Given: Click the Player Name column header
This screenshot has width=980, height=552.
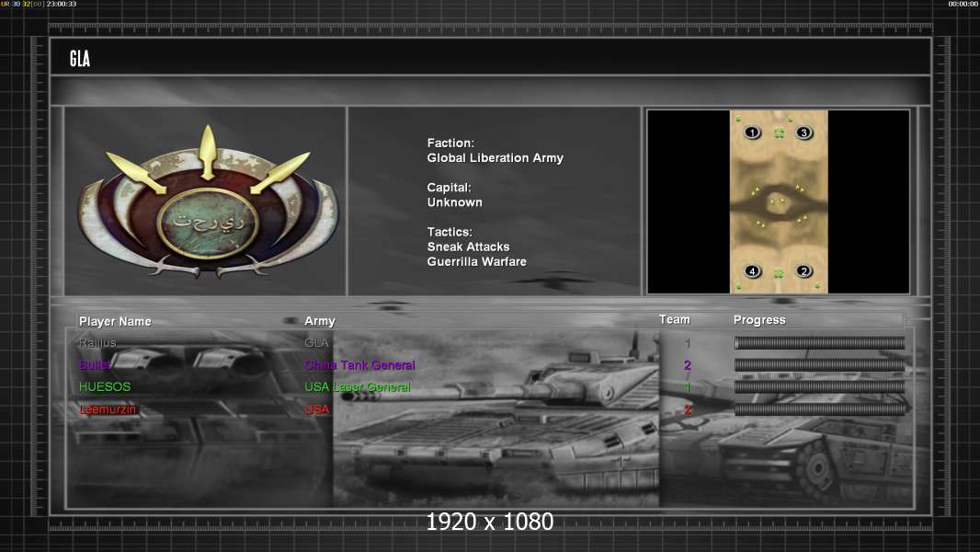Looking at the screenshot, I should [115, 321].
